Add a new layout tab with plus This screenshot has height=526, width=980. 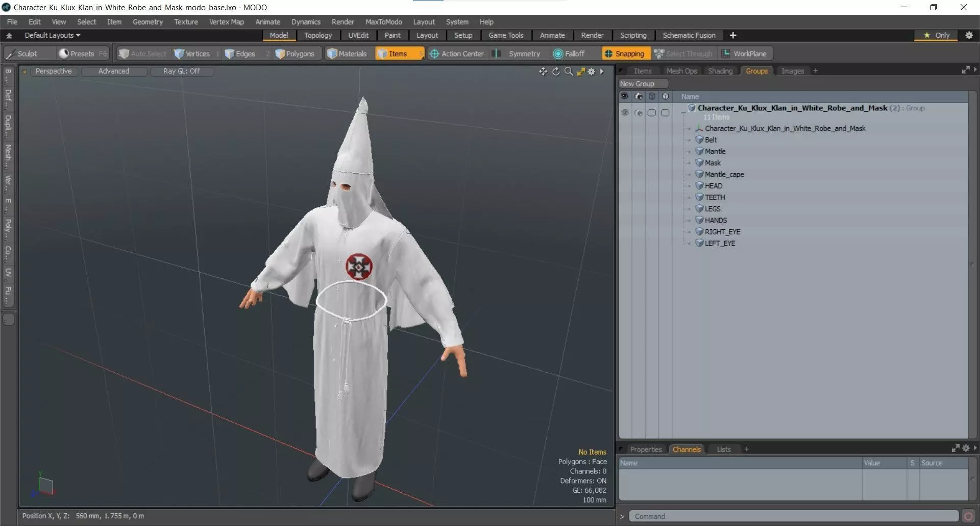pyautogui.click(x=733, y=35)
